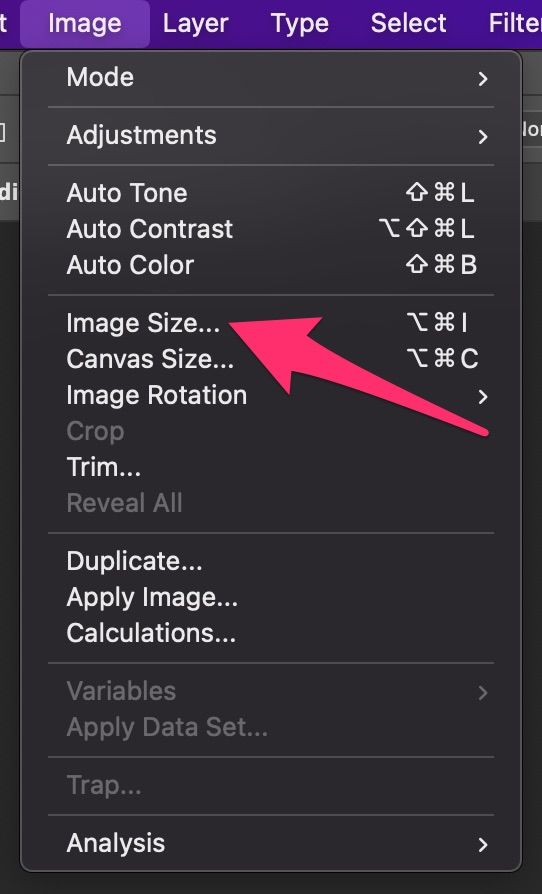Open the Select menu
542x894 pixels.
[409, 24]
